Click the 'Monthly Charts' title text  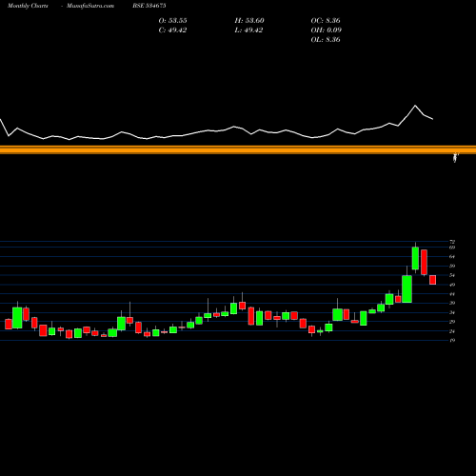[28, 6]
